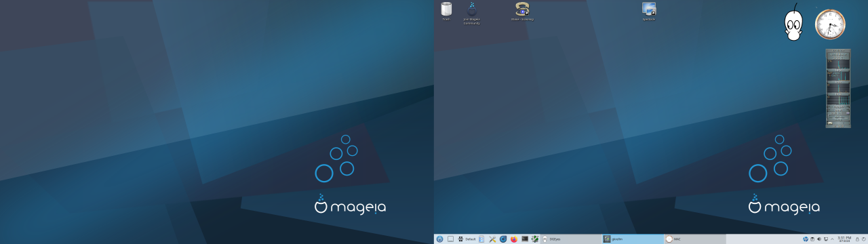This screenshot has height=244, width=868.
Task: Open the clipboard tray icon
Action: [x=812, y=239]
